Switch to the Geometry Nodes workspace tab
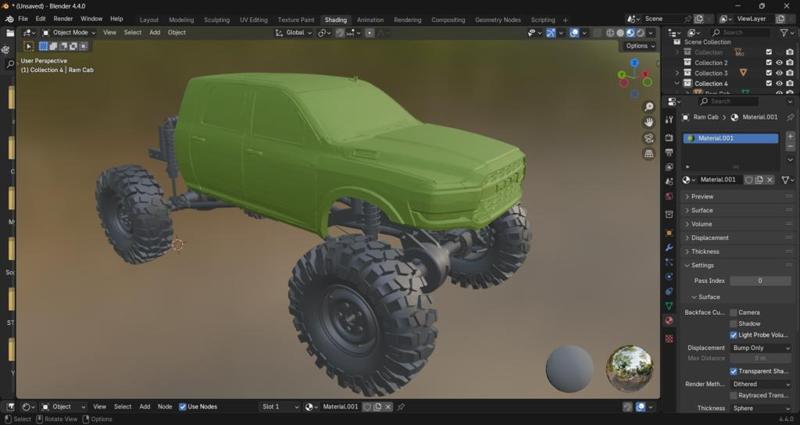800x425 pixels. pyautogui.click(x=497, y=20)
